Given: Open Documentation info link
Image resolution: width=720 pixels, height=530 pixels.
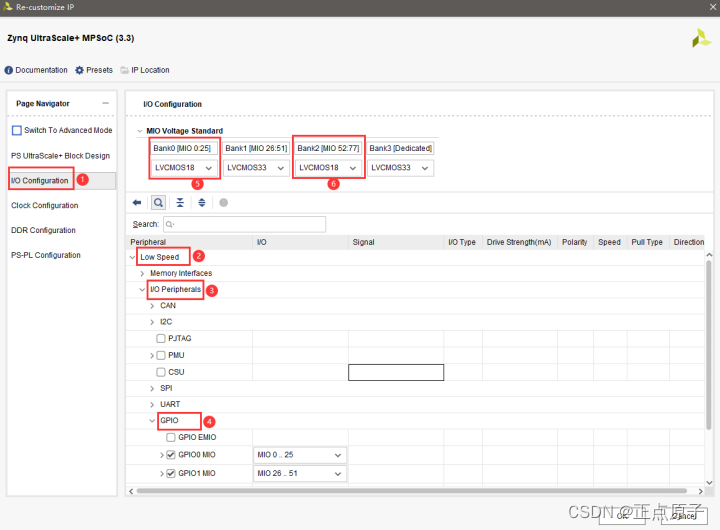Looking at the screenshot, I should [x=36, y=70].
